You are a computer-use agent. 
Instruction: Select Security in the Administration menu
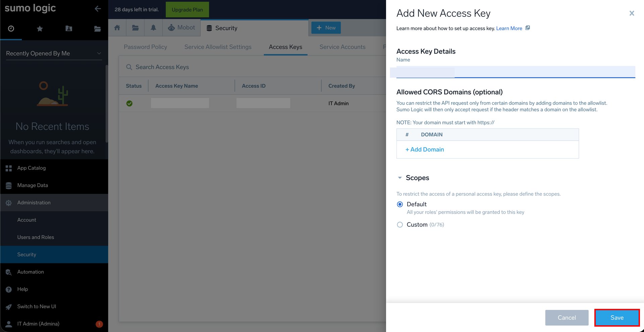pos(54,255)
